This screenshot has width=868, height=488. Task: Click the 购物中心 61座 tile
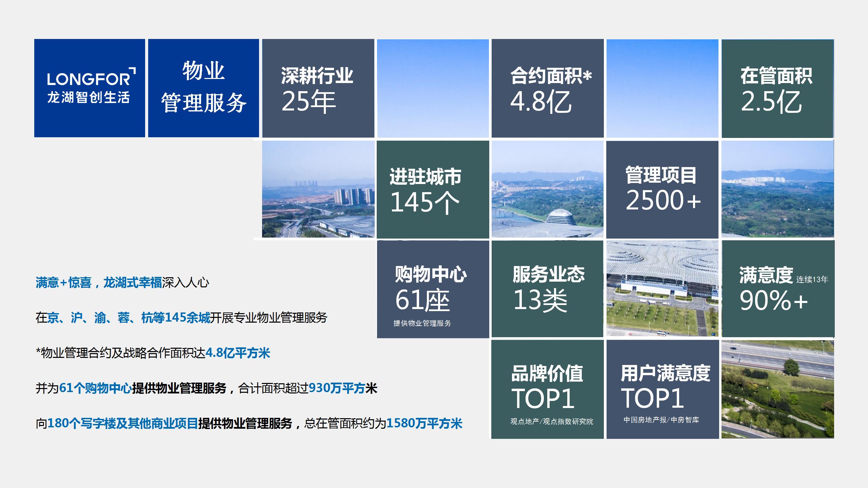click(x=433, y=289)
